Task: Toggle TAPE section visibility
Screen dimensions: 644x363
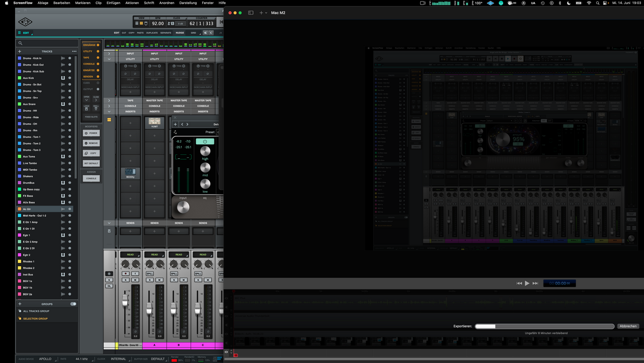Action: 98,57
